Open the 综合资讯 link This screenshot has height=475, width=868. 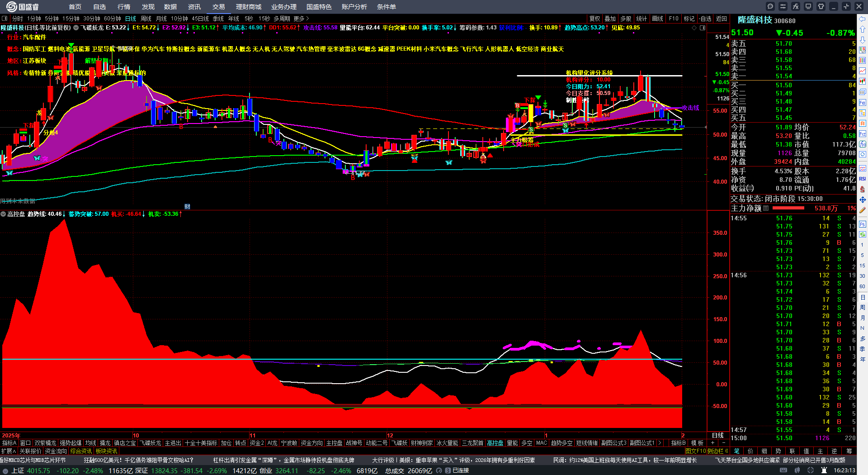(81, 451)
